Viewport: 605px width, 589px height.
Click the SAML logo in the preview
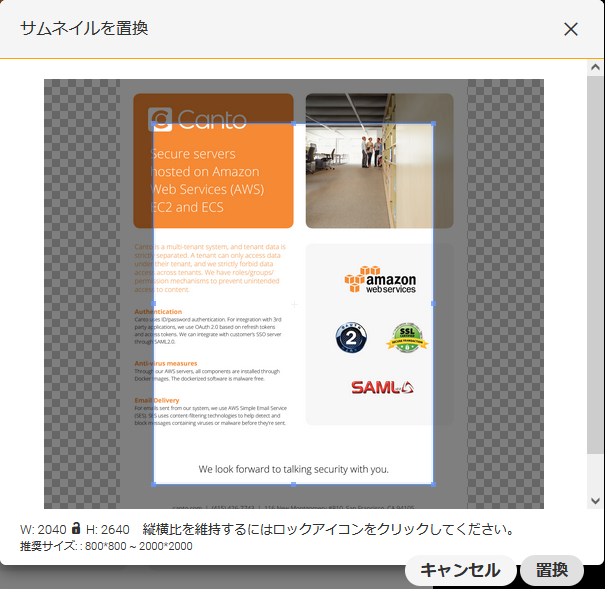[x=380, y=387]
